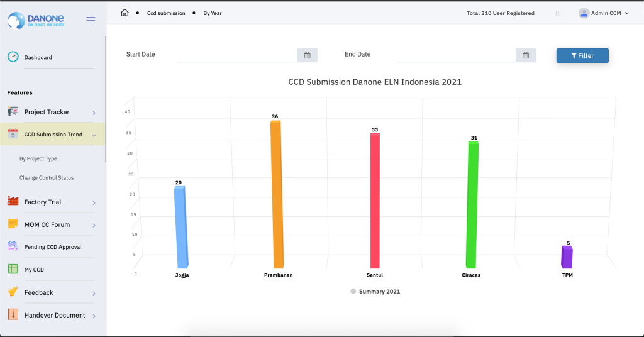Click the My CCD table icon
The width and height of the screenshot is (644, 337).
point(13,269)
